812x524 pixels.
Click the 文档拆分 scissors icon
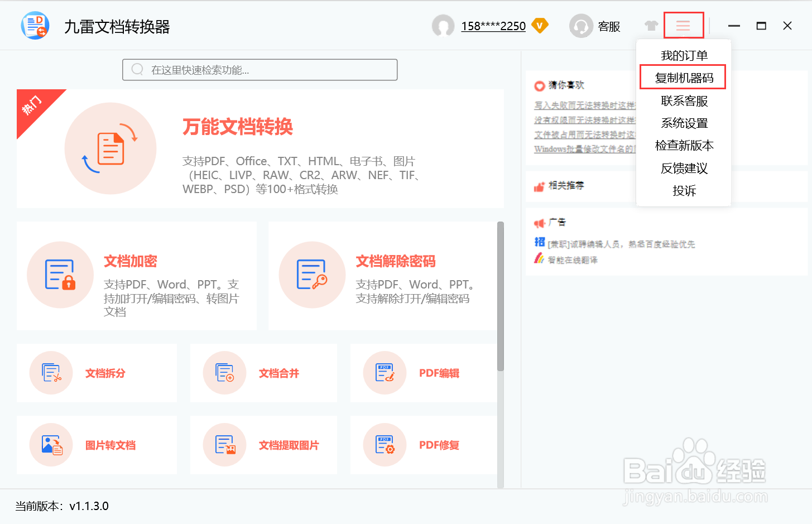51,373
